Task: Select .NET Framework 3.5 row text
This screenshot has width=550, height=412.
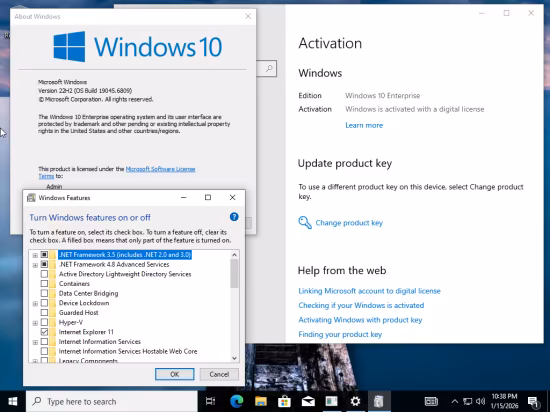Action: (x=125, y=255)
